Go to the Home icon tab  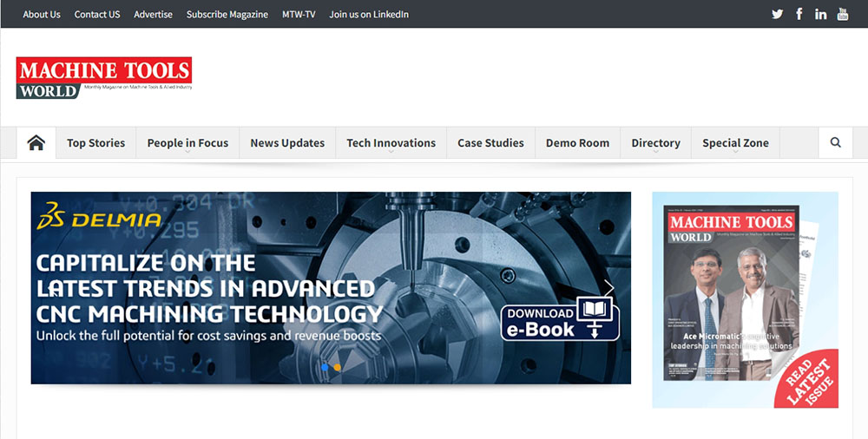pyautogui.click(x=36, y=143)
